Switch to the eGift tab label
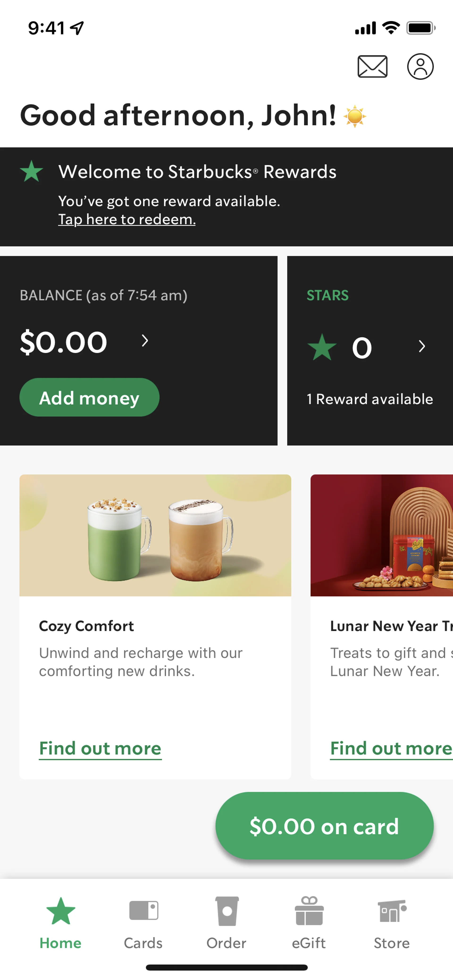Image resolution: width=453 pixels, height=980 pixels. (x=309, y=943)
